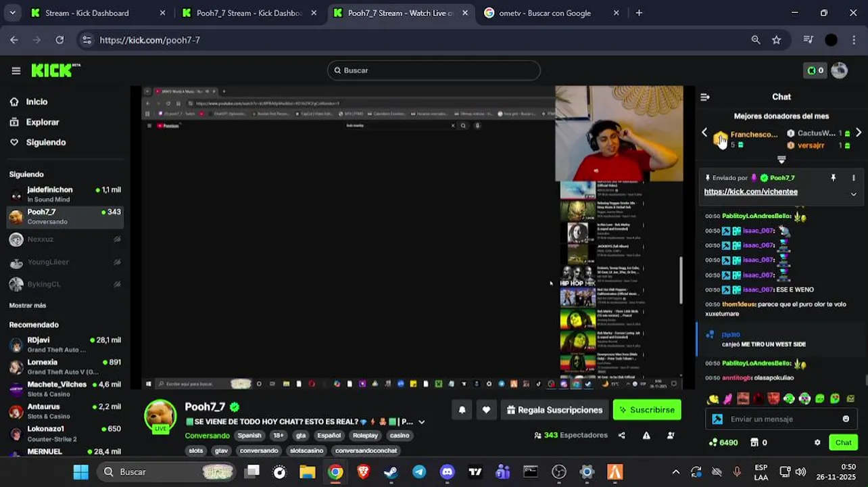The image size is (868, 487).
Task: Open chat settings gear
Action: point(817,442)
